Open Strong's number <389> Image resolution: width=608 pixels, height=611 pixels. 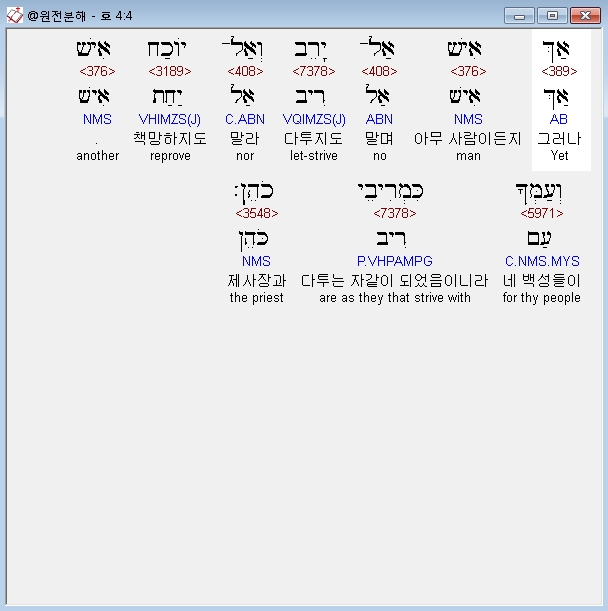(559, 71)
